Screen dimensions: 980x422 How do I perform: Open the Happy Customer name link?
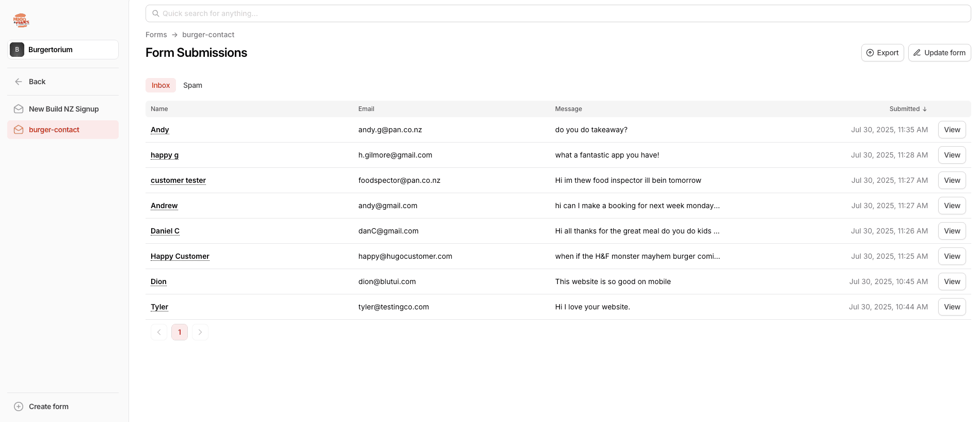point(180,256)
